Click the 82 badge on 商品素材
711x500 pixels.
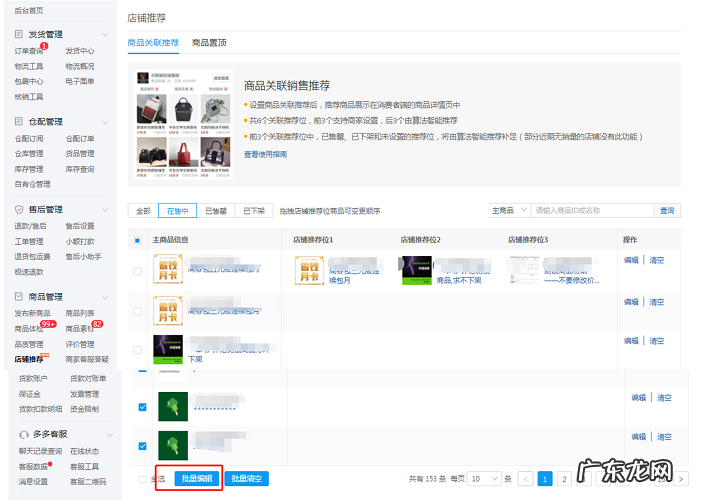(97, 324)
